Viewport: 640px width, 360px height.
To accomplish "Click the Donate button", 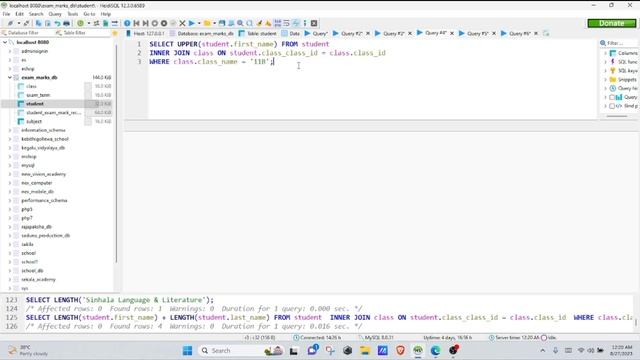I will [x=611, y=23].
